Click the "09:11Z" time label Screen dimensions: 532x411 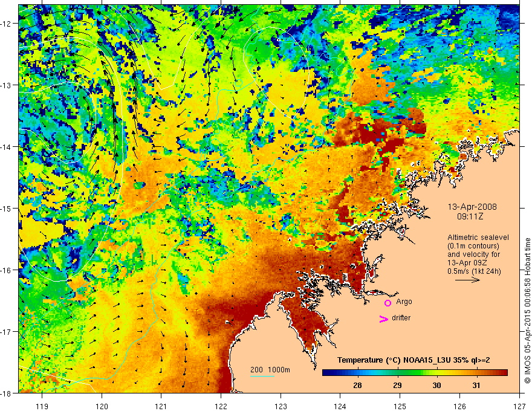click(x=470, y=217)
